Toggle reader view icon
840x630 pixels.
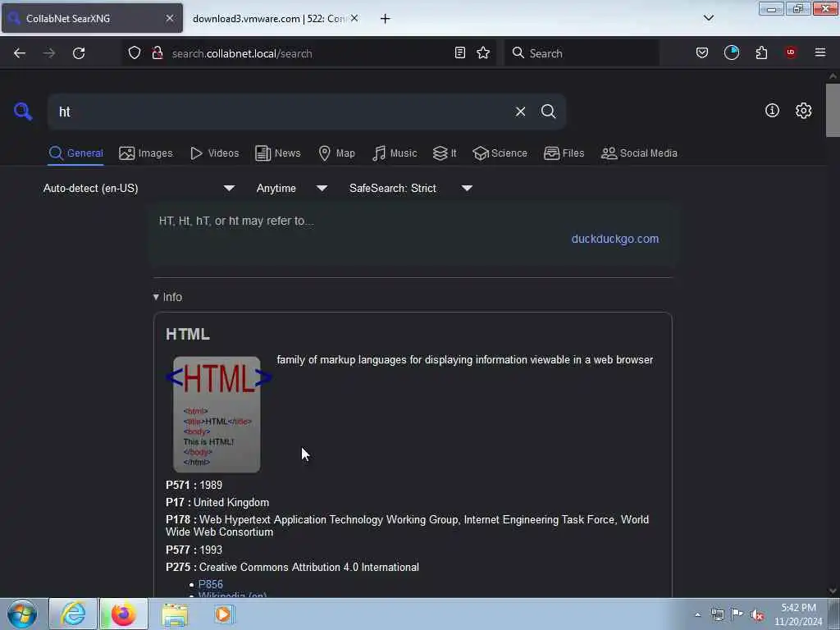tap(459, 52)
